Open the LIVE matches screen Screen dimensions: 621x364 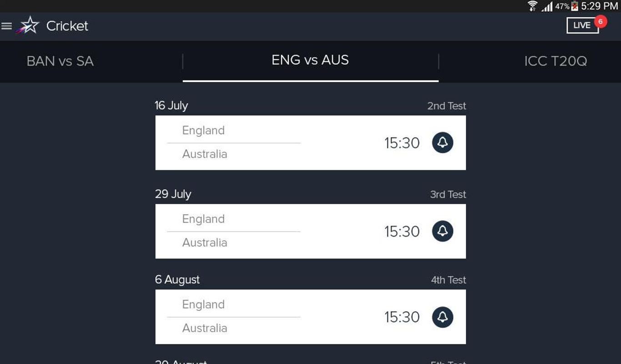point(582,25)
